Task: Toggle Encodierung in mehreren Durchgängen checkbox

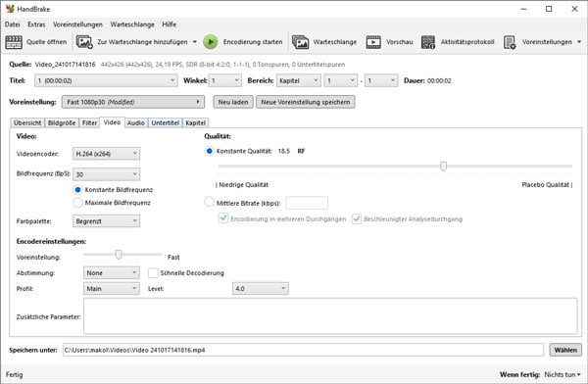Action: [x=223, y=218]
